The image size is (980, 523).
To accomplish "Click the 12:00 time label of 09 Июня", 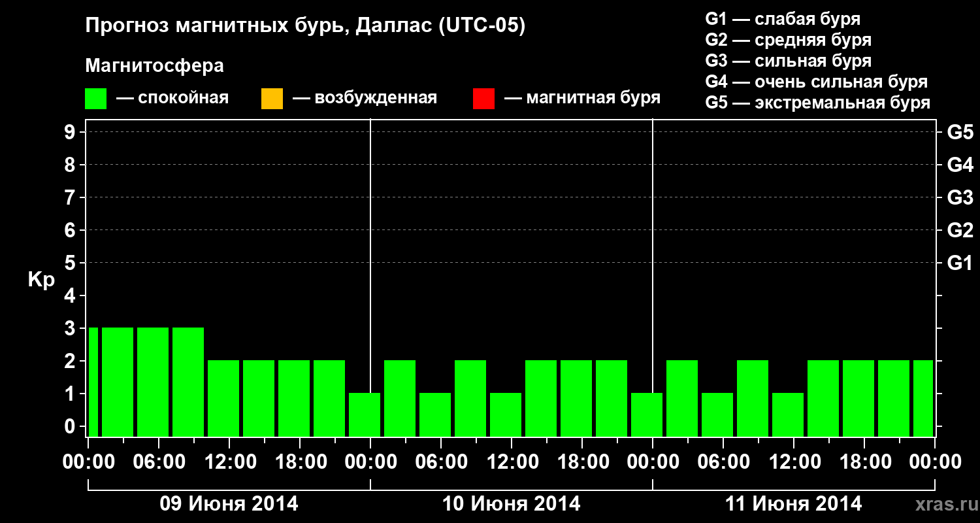I will pyautogui.click(x=229, y=462).
